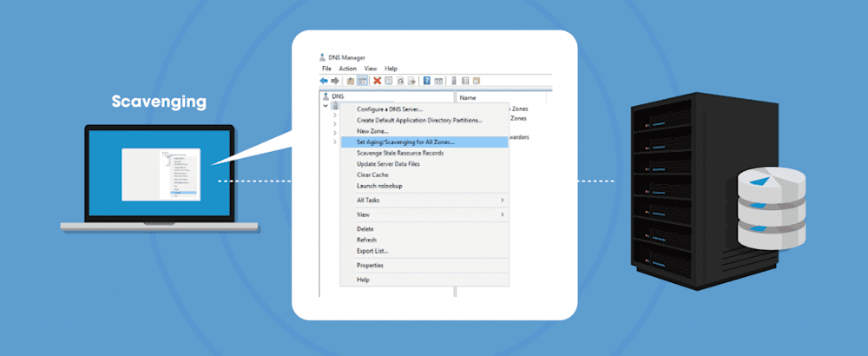868x356 pixels.
Task: Open the Action menu
Action: coord(348,69)
